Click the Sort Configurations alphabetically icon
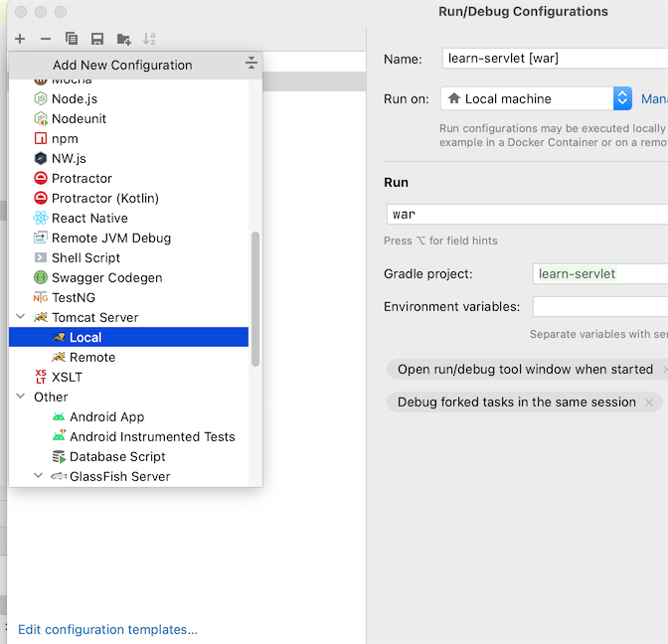 pos(149,39)
